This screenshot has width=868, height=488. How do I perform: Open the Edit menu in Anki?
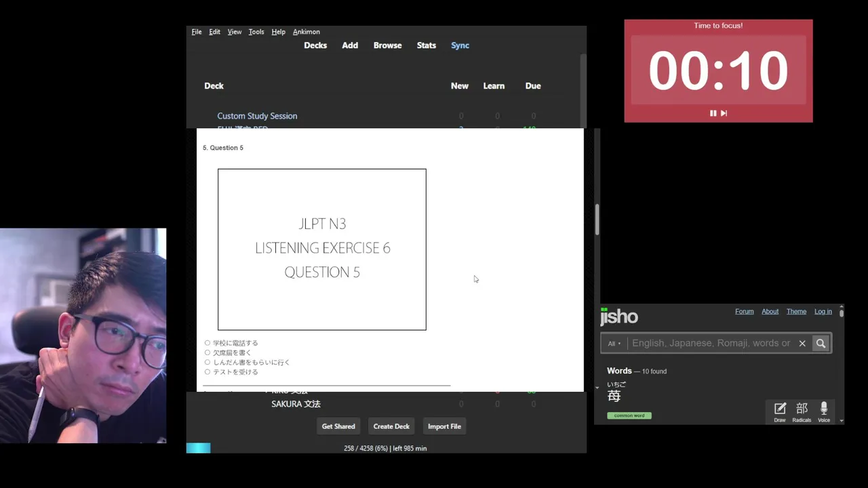[214, 32]
